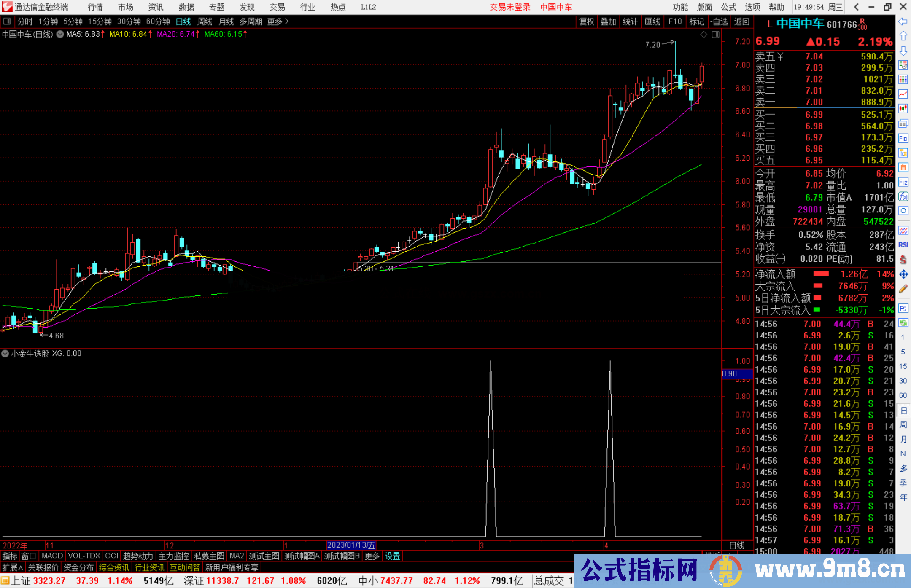This screenshot has width=911, height=588.
Task: Toggle the panel icon left of 分时
Action: pyautogui.click(x=7, y=21)
